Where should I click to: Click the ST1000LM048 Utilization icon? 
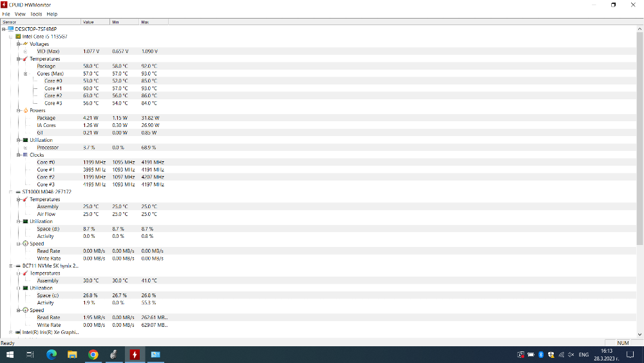(x=26, y=222)
